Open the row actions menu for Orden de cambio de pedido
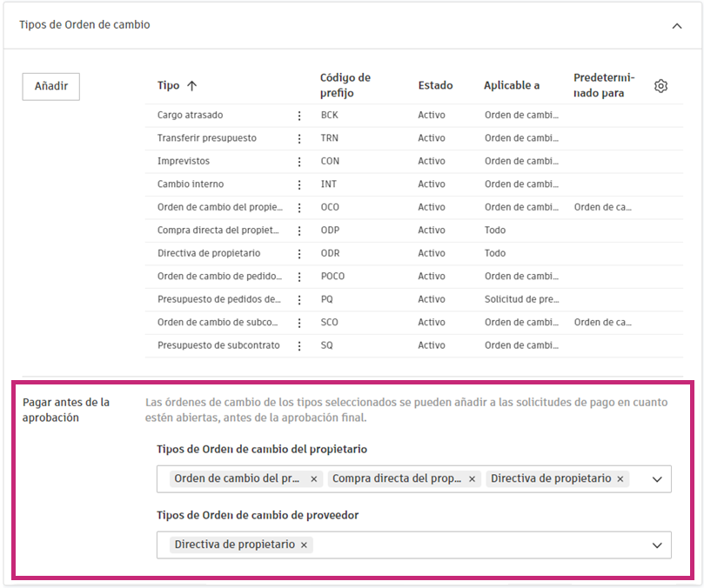Screen dimensions: 704x588 300,276
